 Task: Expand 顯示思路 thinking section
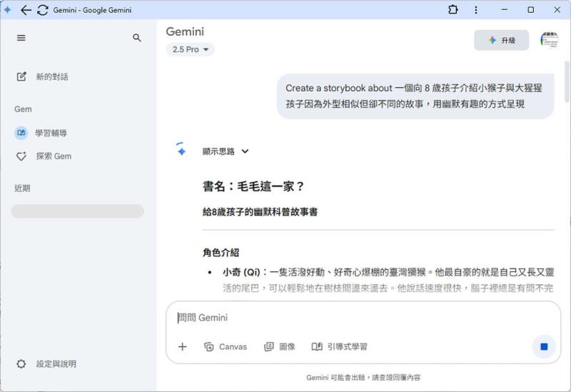(226, 151)
